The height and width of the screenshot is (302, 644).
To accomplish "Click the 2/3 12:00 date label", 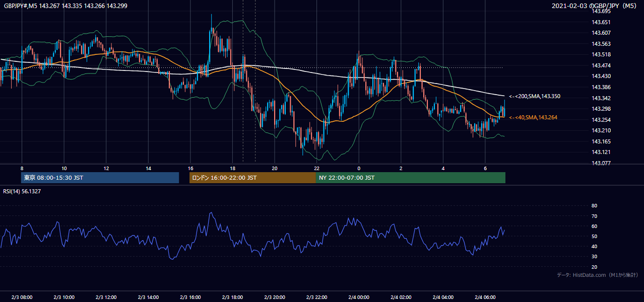I will pyautogui.click(x=106, y=297).
